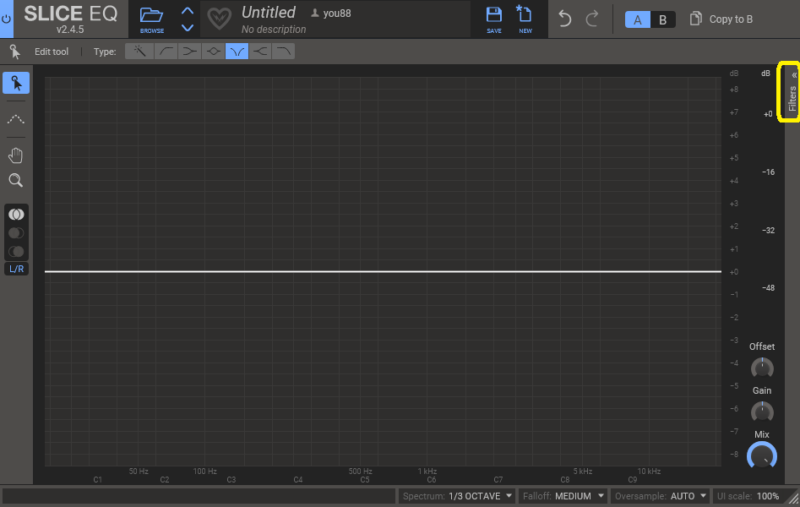Viewport: 800px width, 507px height.
Task: Select the magnifier zoom tool
Action: click(x=16, y=181)
